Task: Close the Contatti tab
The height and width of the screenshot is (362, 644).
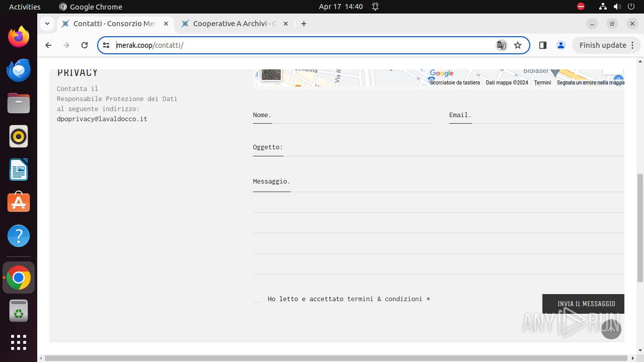Action: tap(166, 24)
